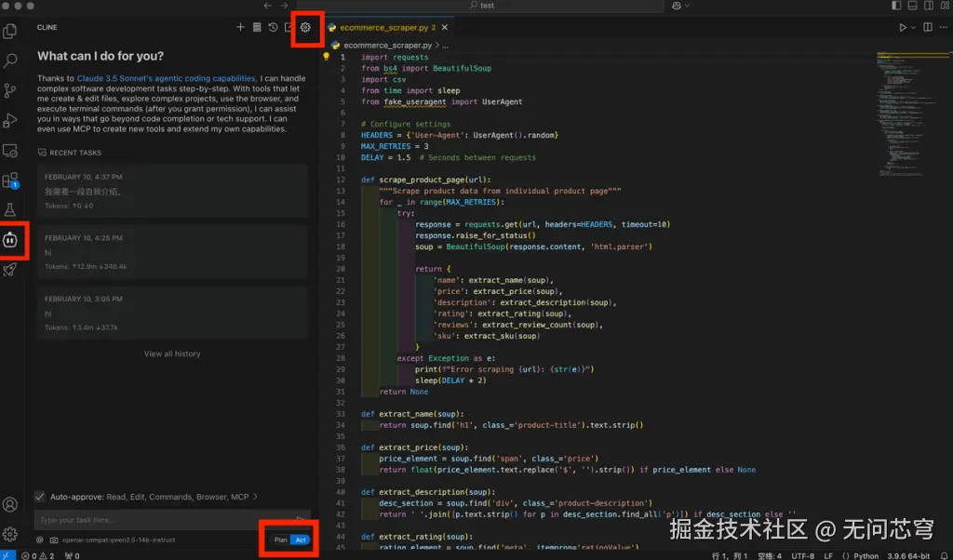953x560 pixels.
Task: Select the ecommerce_scraper.py editor tab
Action: pos(388,27)
